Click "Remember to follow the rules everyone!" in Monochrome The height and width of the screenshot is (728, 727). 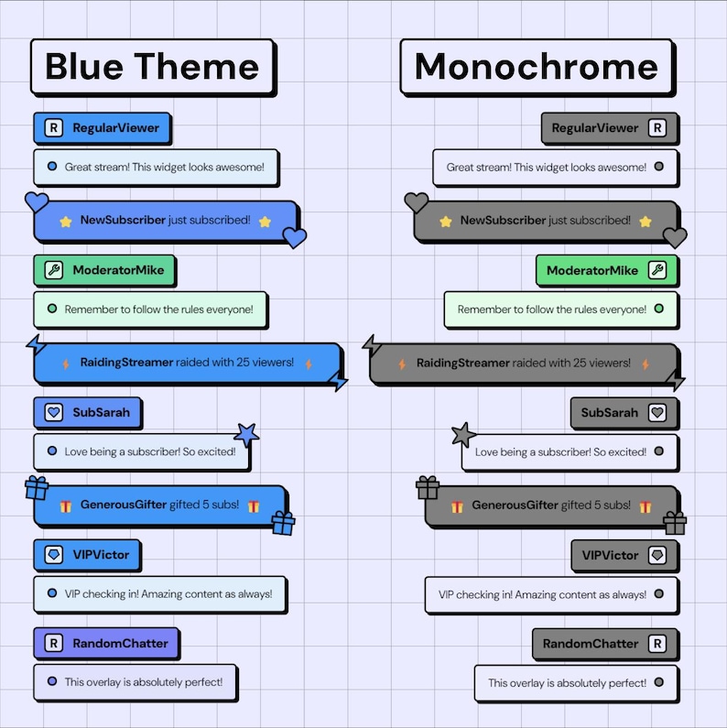pos(552,310)
